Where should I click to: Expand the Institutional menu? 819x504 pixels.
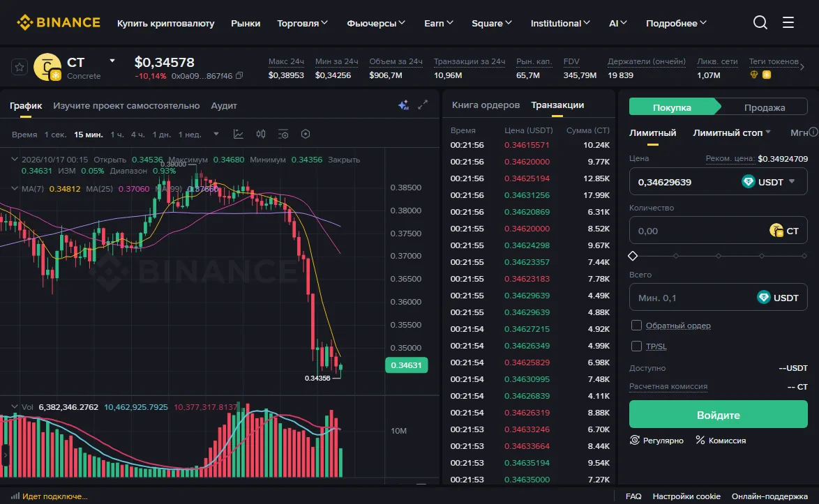[560, 23]
